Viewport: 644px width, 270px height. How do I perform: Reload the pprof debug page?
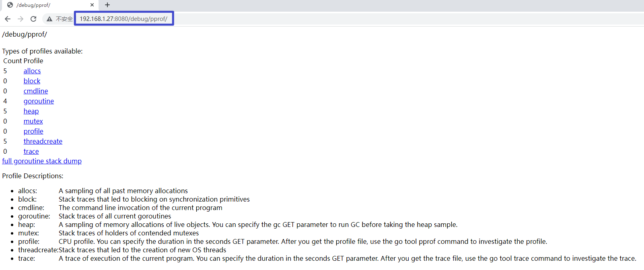pyautogui.click(x=33, y=19)
